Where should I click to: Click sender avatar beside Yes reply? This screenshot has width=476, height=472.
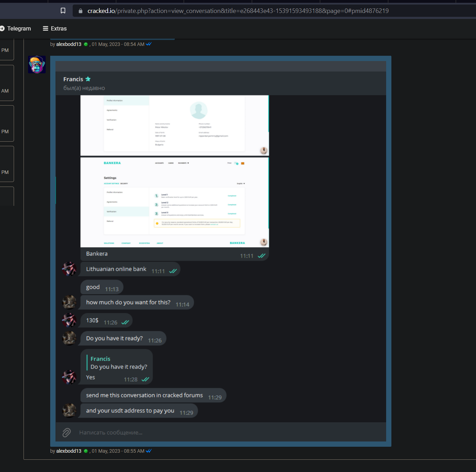tap(69, 377)
